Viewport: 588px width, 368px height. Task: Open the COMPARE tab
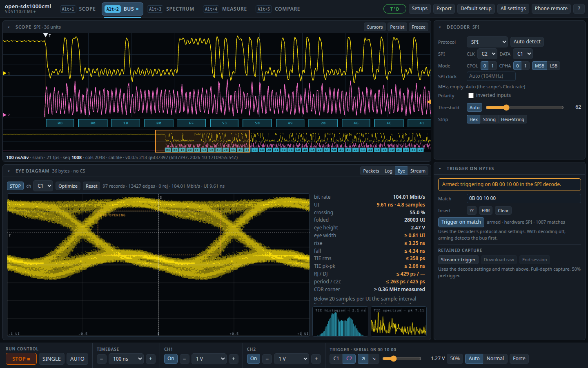click(x=278, y=9)
